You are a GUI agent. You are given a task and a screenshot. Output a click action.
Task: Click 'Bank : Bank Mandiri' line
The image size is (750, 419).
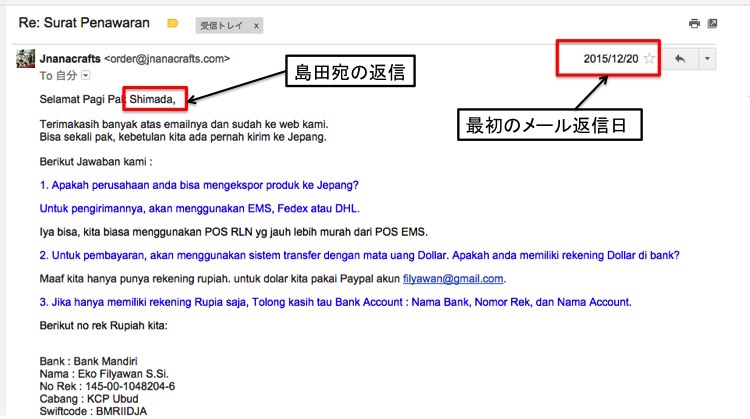click(x=88, y=361)
